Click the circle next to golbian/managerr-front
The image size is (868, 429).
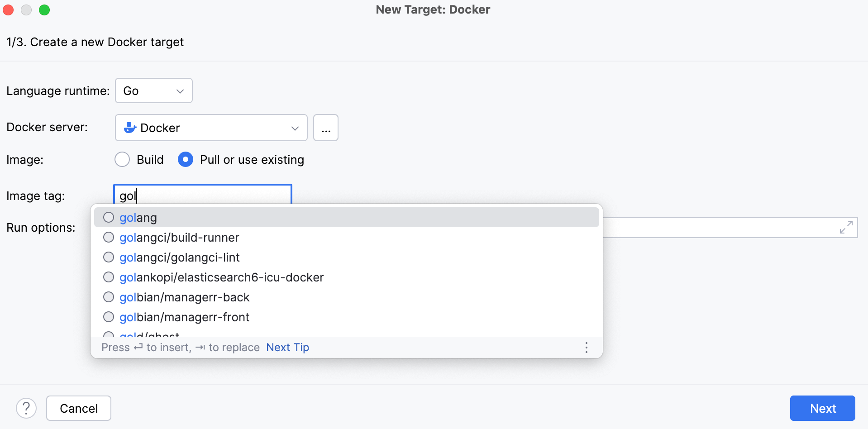pyautogui.click(x=108, y=317)
